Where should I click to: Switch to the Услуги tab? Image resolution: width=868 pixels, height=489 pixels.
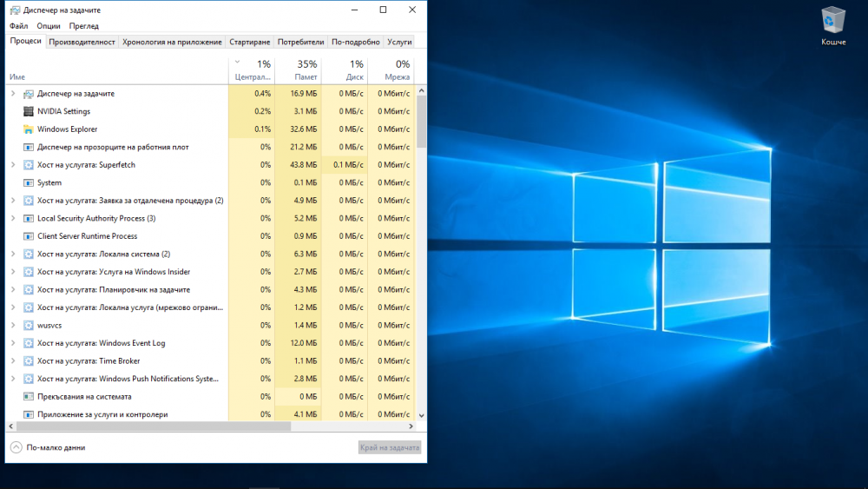[399, 42]
